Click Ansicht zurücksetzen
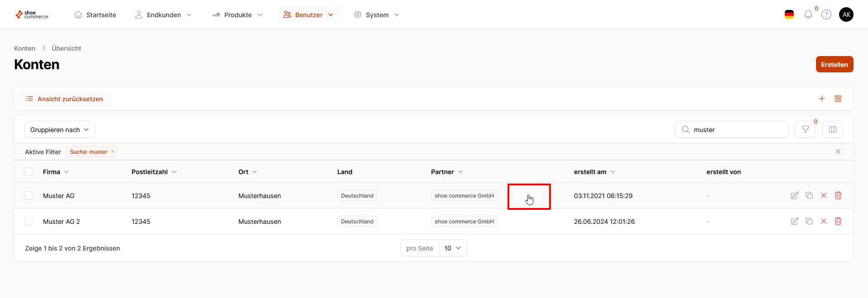Image resolution: width=868 pixels, height=298 pixels. tap(64, 99)
